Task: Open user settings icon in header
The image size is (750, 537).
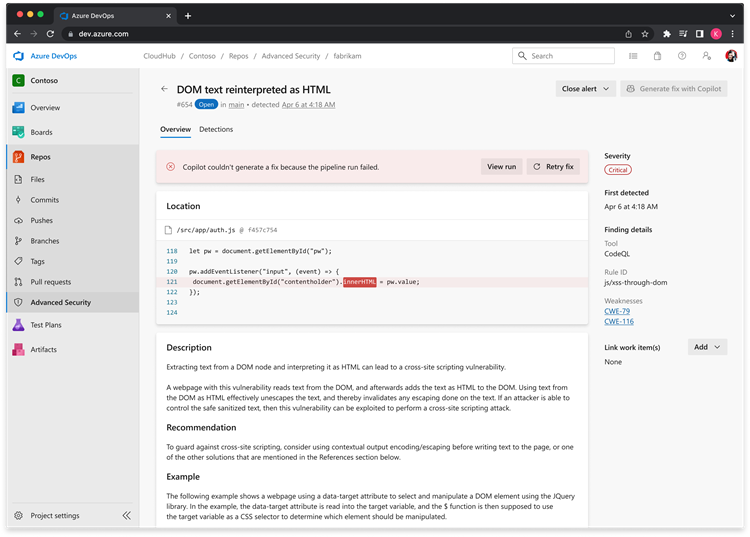Action: tap(706, 56)
